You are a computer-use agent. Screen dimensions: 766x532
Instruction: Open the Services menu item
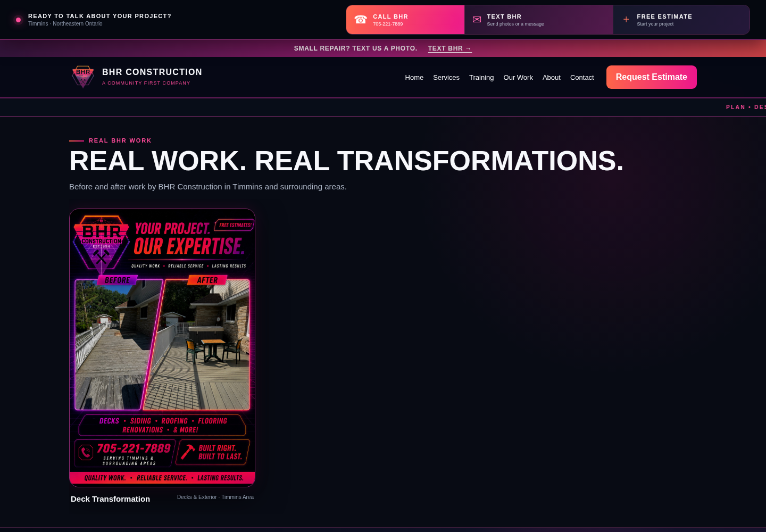(x=446, y=78)
